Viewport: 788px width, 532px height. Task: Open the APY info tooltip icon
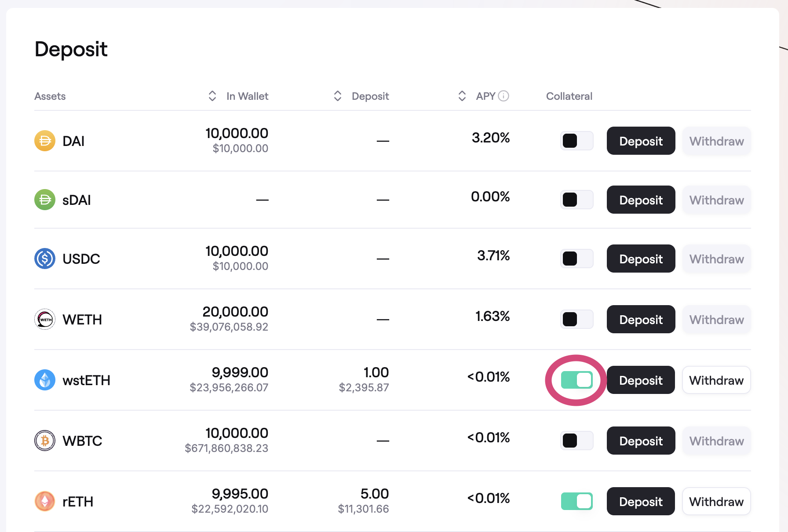coord(504,96)
